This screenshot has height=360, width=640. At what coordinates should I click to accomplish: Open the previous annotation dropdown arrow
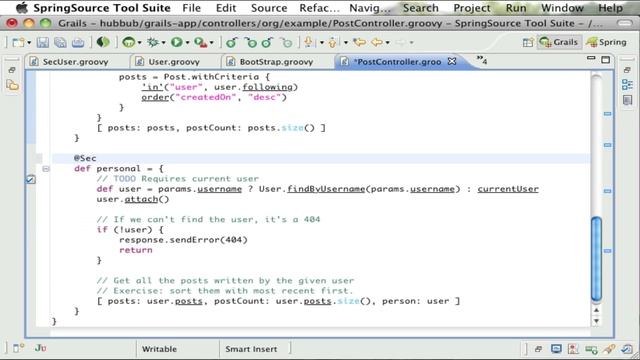(346, 42)
